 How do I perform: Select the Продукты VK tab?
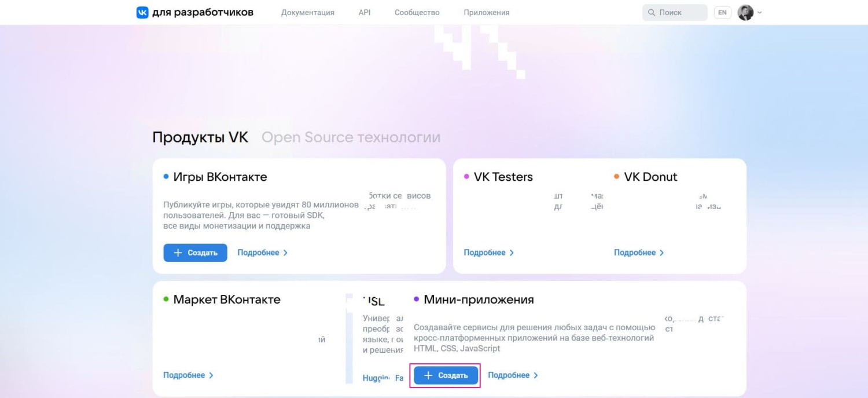[200, 137]
